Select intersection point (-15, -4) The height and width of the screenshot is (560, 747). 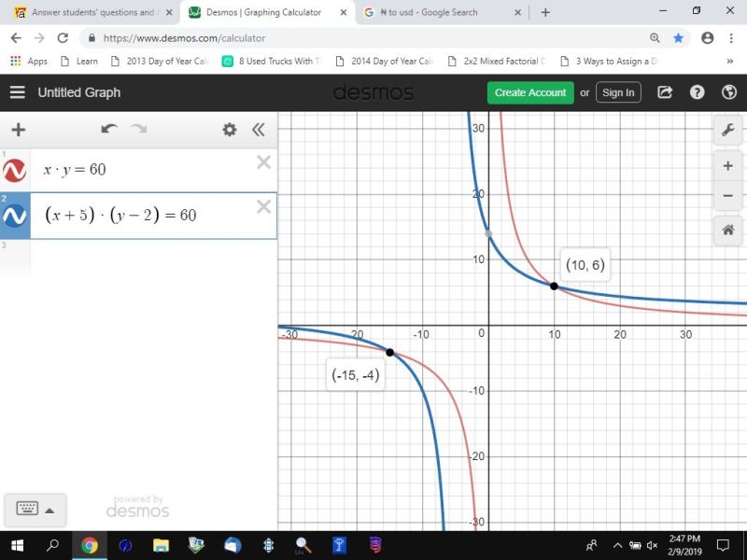pos(389,353)
